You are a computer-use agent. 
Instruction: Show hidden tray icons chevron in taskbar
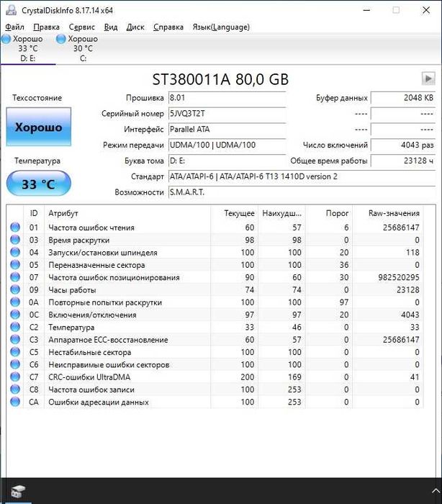[x=436, y=491]
